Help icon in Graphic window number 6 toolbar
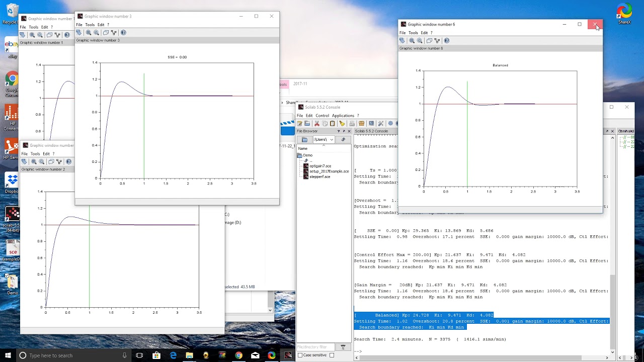This screenshot has width=644, height=362. pos(447,41)
